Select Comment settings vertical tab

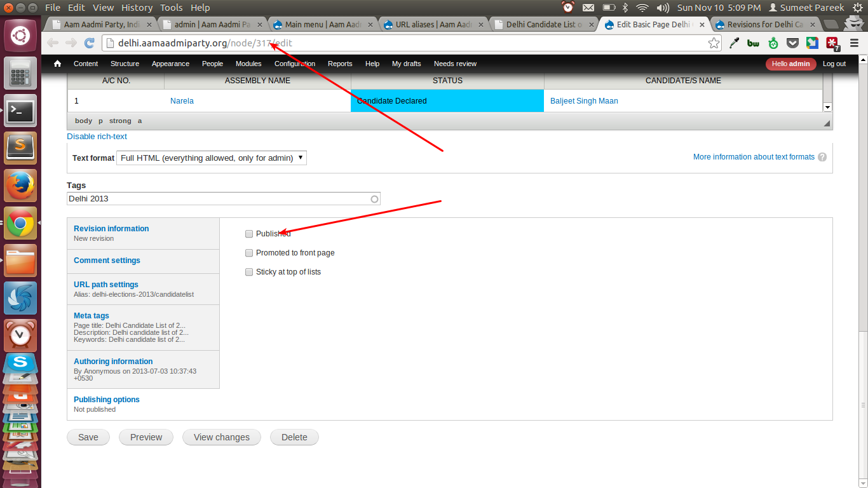click(143, 261)
